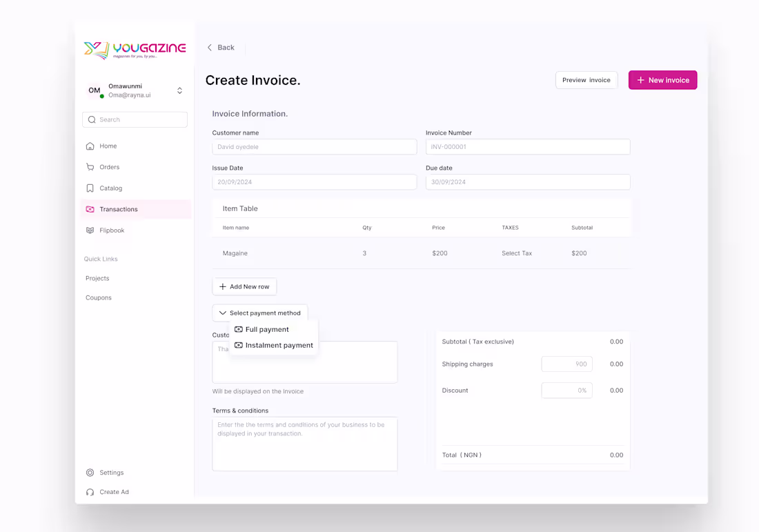Open Settings via the gear icon
Screen dimensions: 759x532
(90, 472)
